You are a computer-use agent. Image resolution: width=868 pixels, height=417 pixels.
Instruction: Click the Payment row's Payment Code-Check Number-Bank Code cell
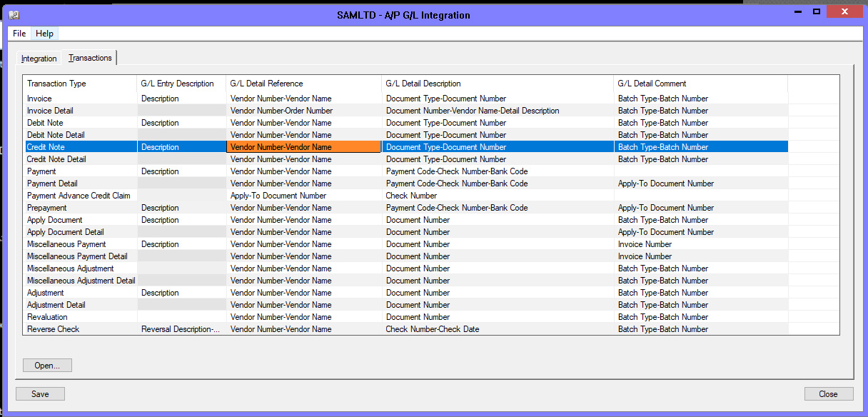[498, 171]
